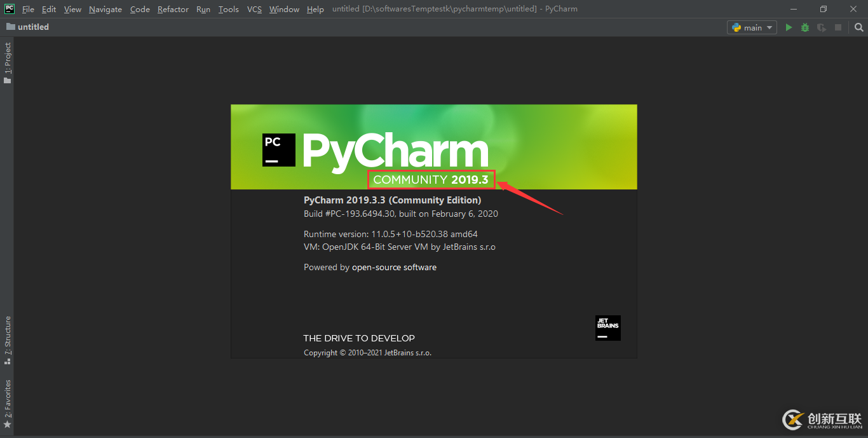Open the Edit menu
This screenshot has height=438, width=868.
[49, 9]
